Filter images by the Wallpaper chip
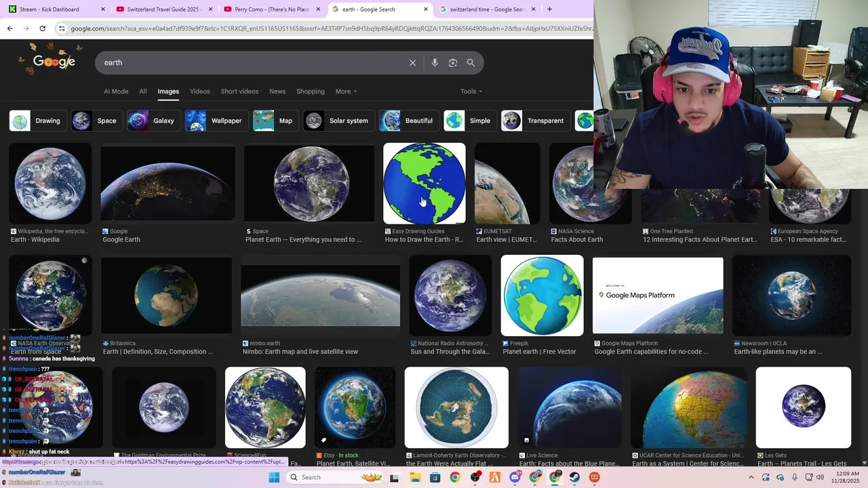The width and height of the screenshot is (868, 488). [x=216, y=121]
